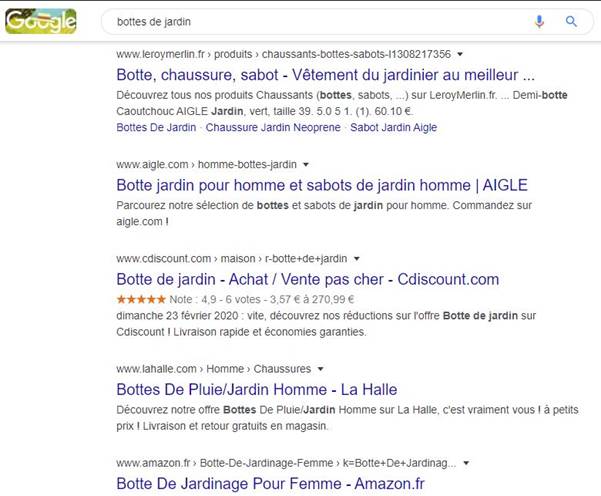Start voice search with microphone icon

click(x=539, y=21)
